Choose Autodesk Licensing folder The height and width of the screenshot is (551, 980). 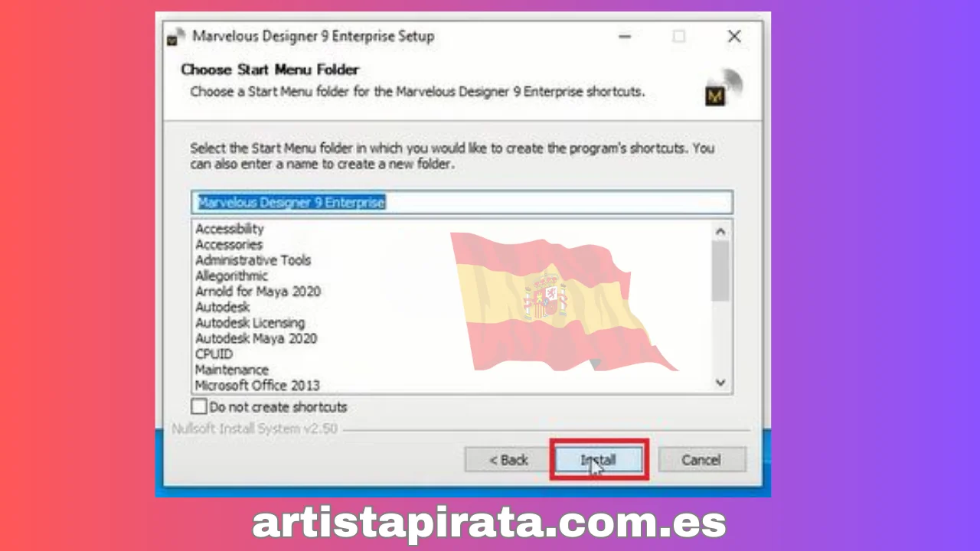pos(250,323)
